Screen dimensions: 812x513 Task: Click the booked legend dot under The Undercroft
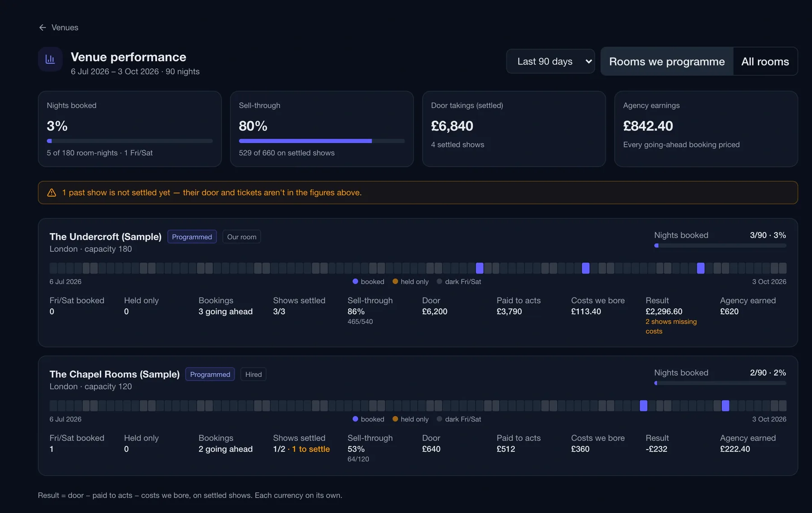click(x=355, y=281)
